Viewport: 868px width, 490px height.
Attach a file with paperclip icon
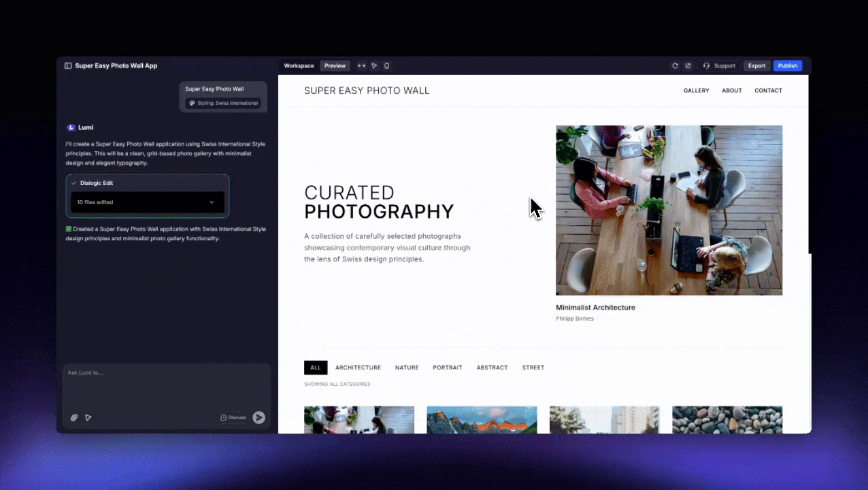[75, 418]
